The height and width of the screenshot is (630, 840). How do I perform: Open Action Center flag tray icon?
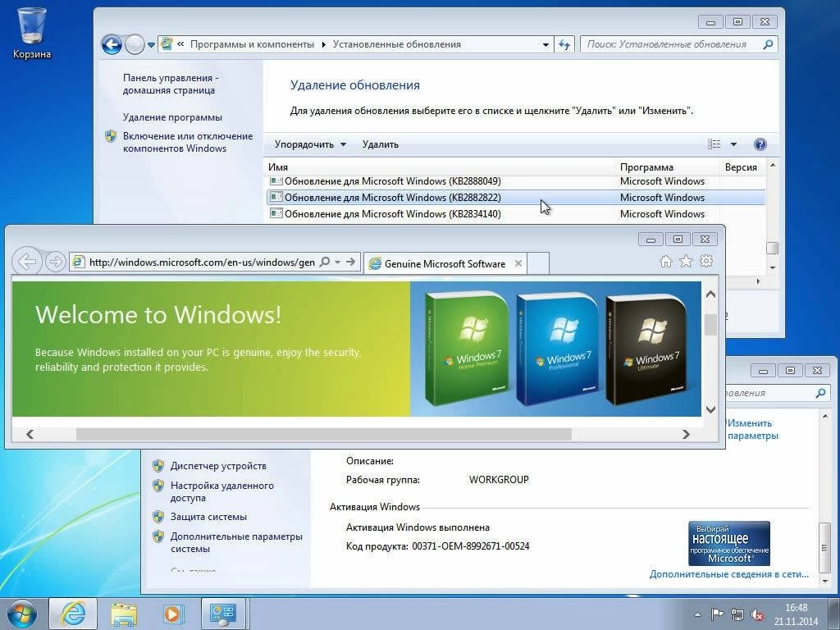(x=717, y=614)
